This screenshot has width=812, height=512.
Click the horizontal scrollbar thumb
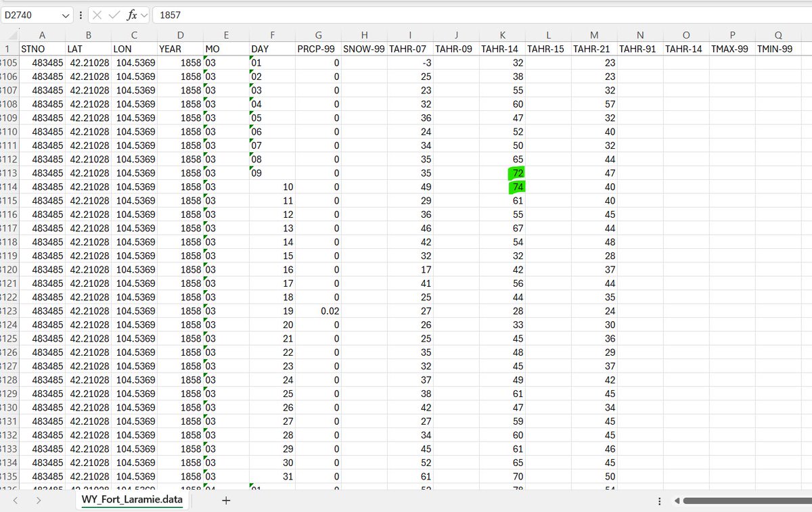pyautogui.click(x=748, y=501)
